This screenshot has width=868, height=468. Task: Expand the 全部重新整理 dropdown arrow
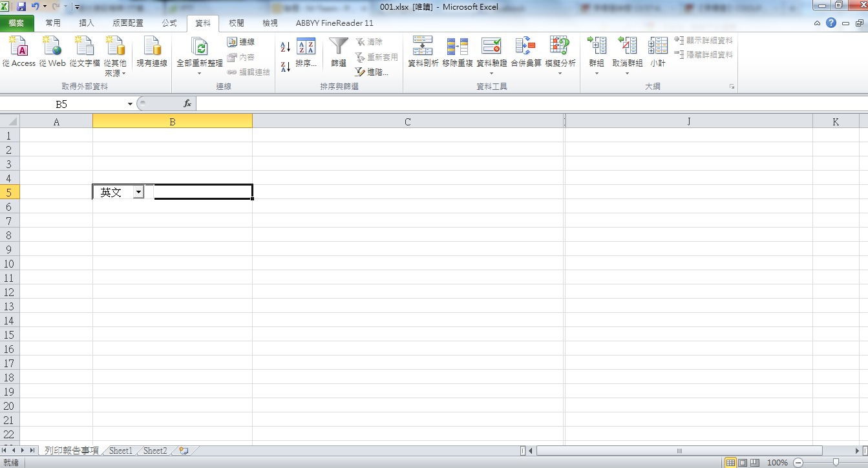coord(200,72)
